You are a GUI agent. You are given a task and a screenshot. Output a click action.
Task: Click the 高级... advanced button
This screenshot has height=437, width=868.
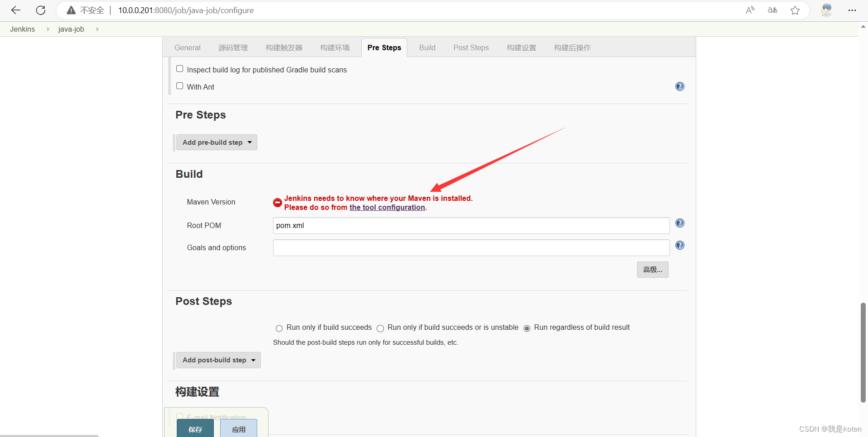[x=652, y=270]
